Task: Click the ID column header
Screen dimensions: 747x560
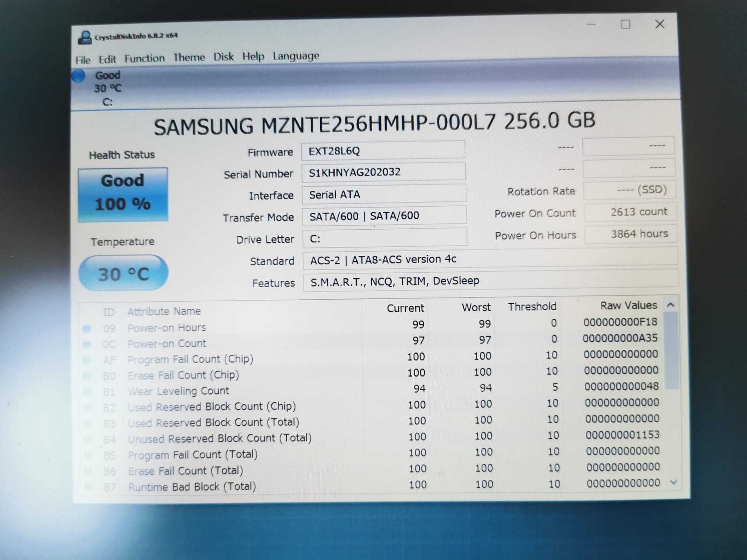Action: (109, 312)
